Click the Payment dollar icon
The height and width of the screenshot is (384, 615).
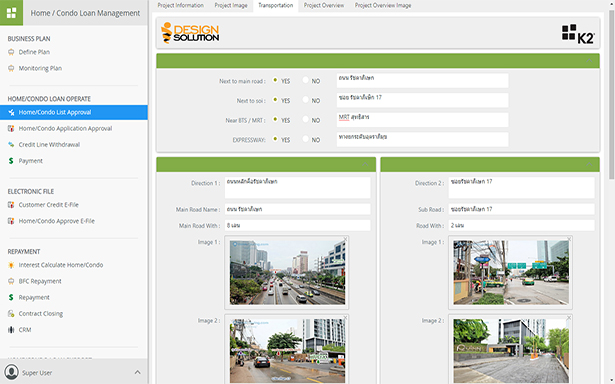[x=11, y=161]
